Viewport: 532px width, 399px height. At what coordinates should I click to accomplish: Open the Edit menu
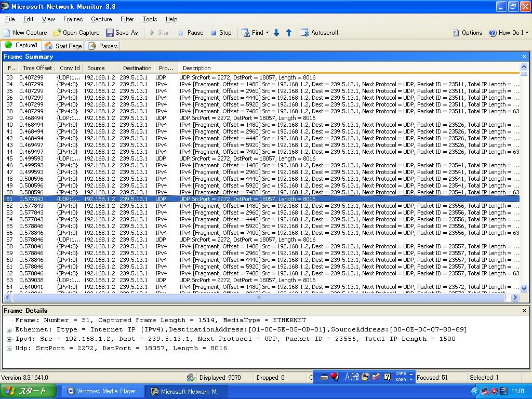(28, 19)
